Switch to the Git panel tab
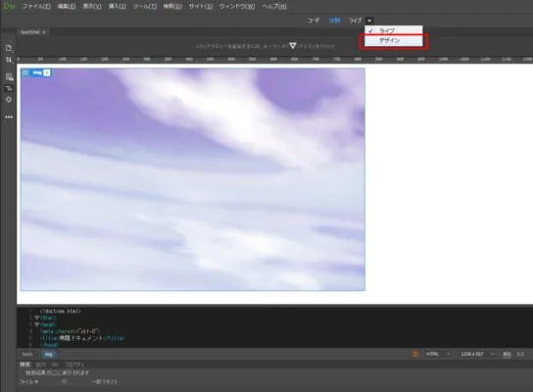 (55, 365)
